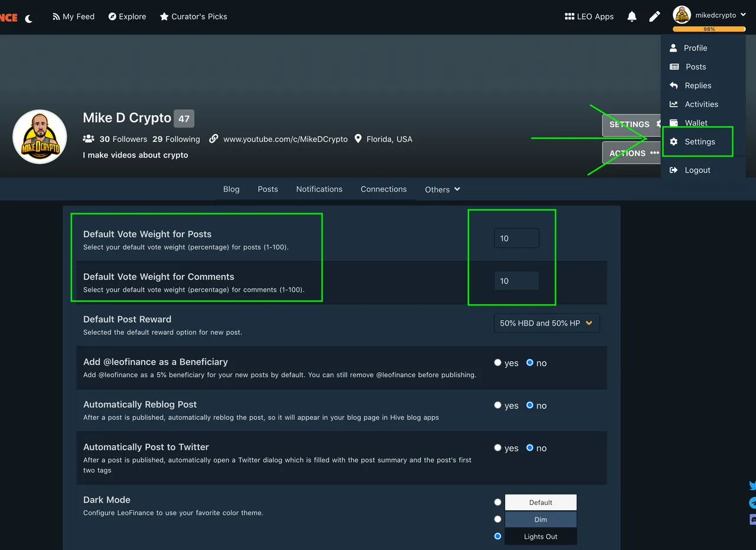Click the Replies arrow icon
756x550 pixels.
[x=674, y=85]
